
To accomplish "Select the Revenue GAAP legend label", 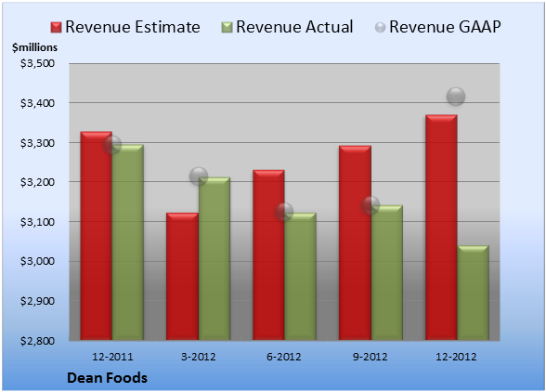I will click(445, 27).
